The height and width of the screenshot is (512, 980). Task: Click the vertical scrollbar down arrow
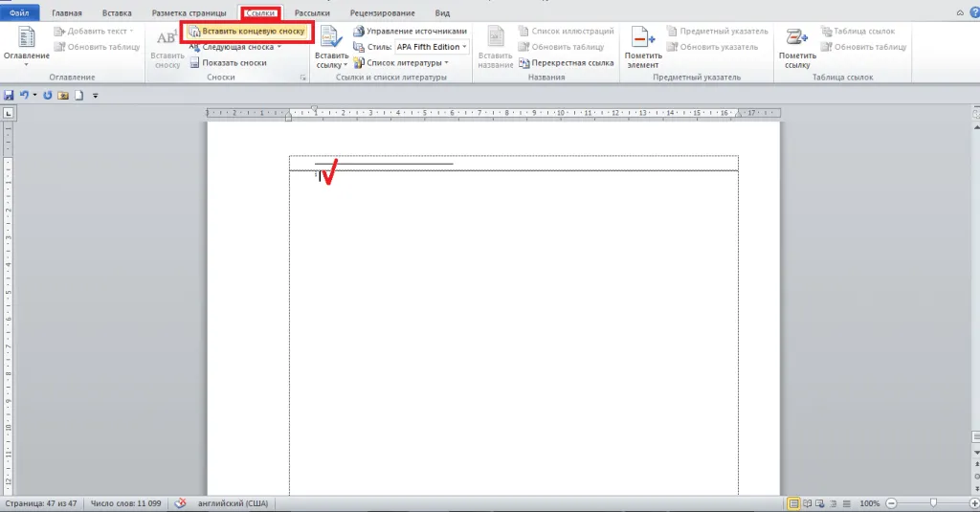(x=976, y=452)
